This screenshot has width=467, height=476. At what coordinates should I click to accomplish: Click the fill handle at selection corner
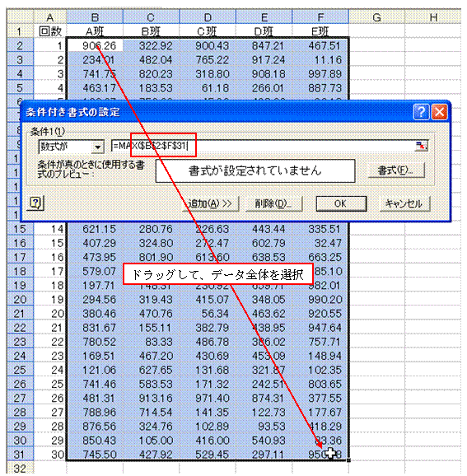click(348, 460)
